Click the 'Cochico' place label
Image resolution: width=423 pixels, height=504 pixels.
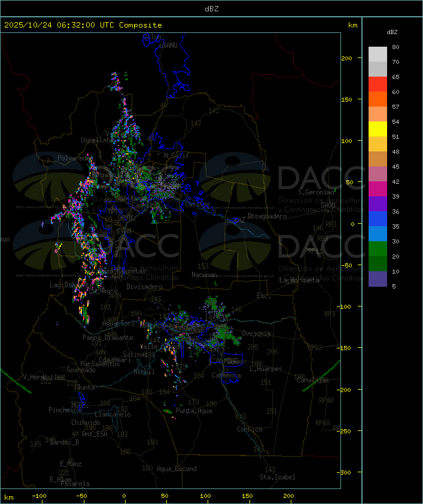[x=249, y=429]
